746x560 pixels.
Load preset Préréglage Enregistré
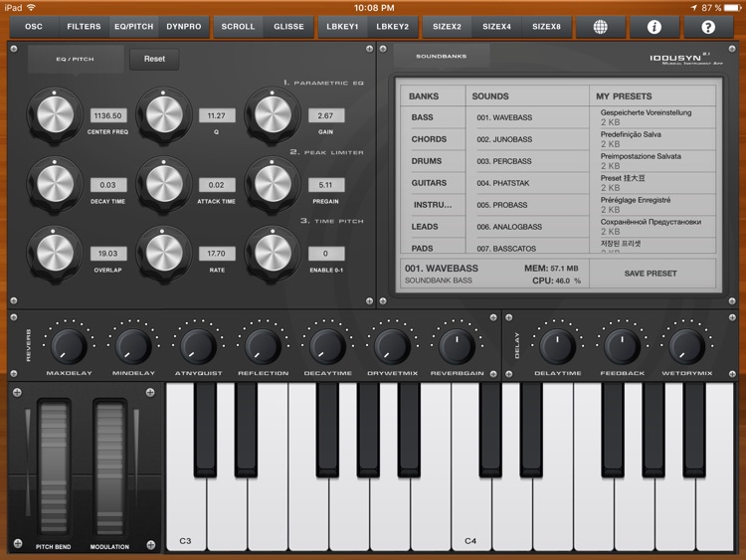[653, 205]
